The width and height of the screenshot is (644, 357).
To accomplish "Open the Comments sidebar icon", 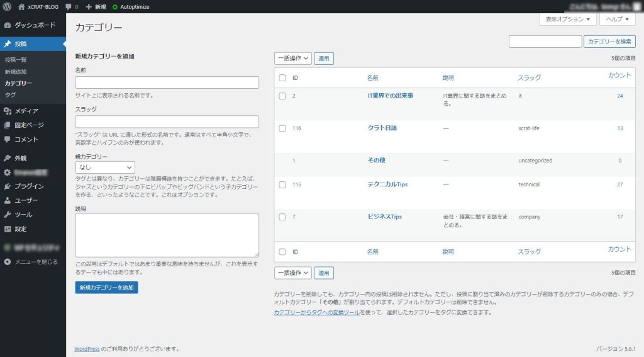I will point(8,139).
